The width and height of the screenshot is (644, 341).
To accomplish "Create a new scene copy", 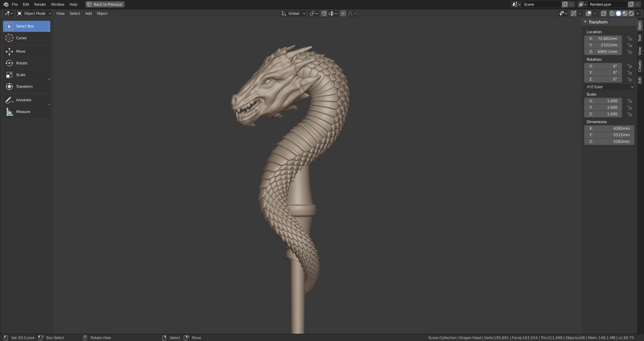I will pyautogui.click(x=565, y=4).
